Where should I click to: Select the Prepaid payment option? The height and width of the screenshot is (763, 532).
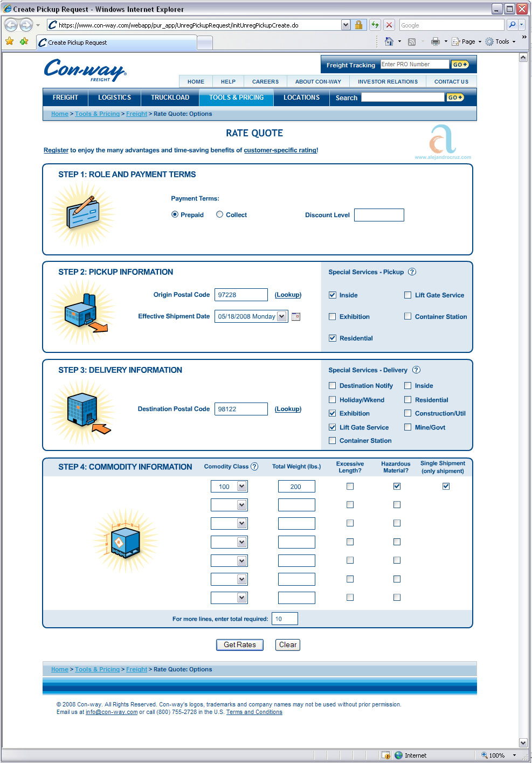(175, 214)
